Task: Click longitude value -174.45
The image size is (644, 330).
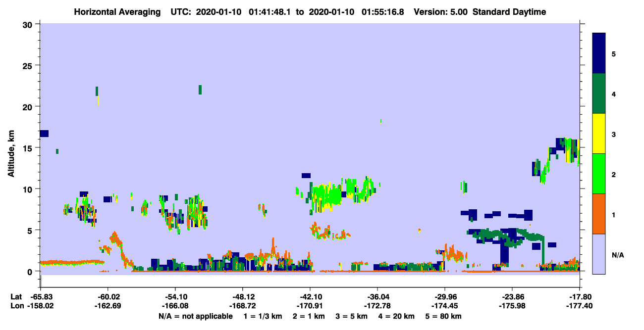Action: (445, 306)
